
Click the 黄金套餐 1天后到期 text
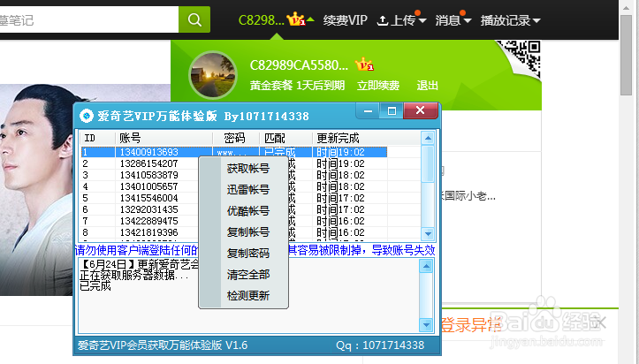point(297,86)
